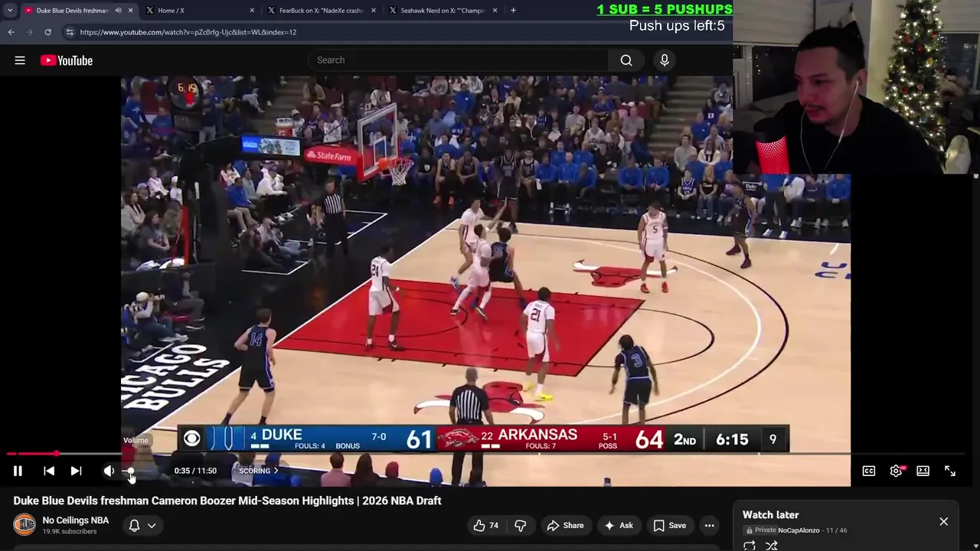Toggle shuffle playlist in Watch later panel
This screenshot has height=551, width=980.
[x=772, y=546]
